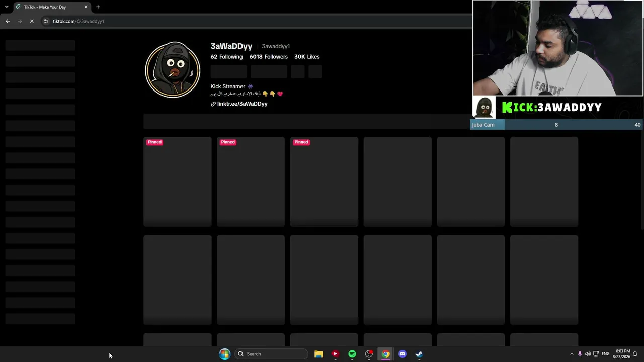Open the third Pinned video placeholder

click(324, 182)
